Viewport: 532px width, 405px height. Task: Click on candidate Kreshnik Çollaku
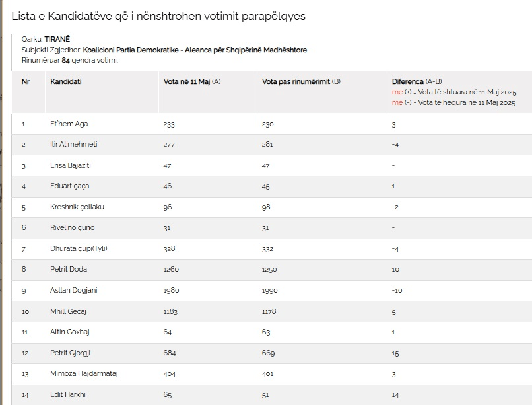77,207
